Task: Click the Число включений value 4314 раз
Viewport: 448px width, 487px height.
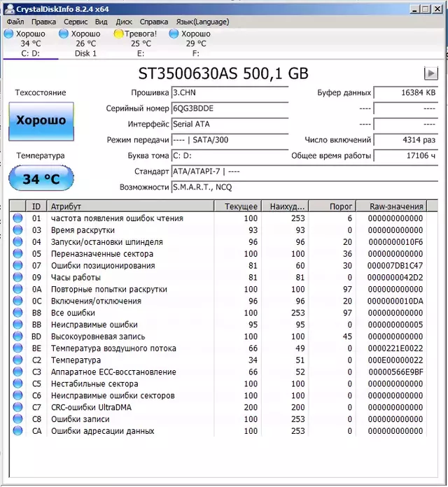Action: pos(406,140)
